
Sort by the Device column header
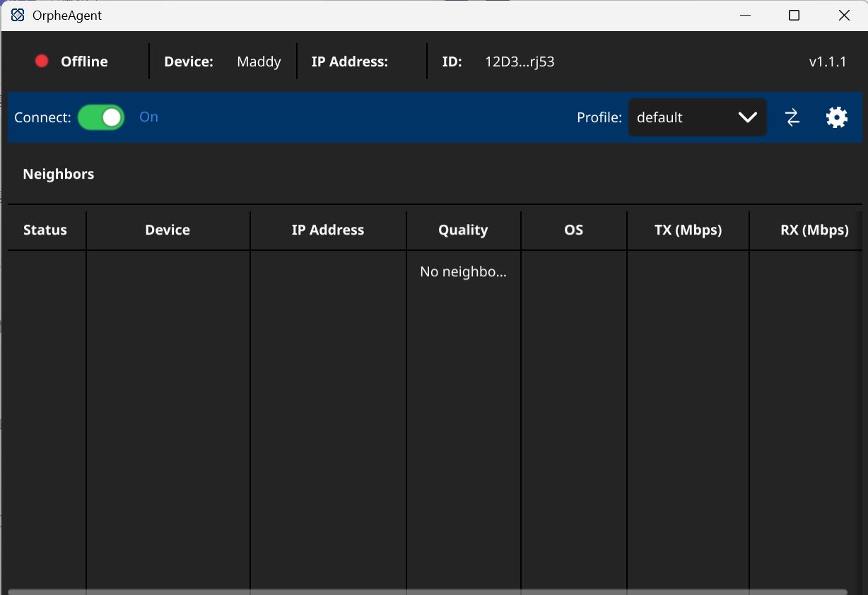(168, 230)
